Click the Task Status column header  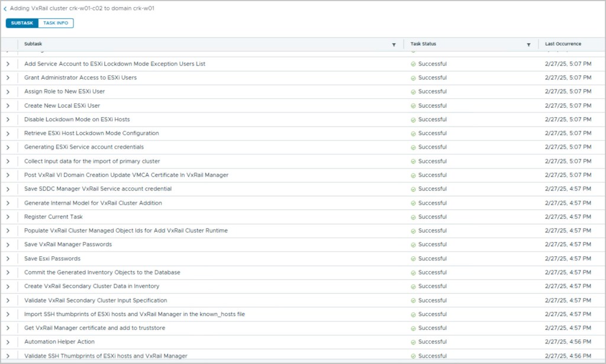pos(423,44)
